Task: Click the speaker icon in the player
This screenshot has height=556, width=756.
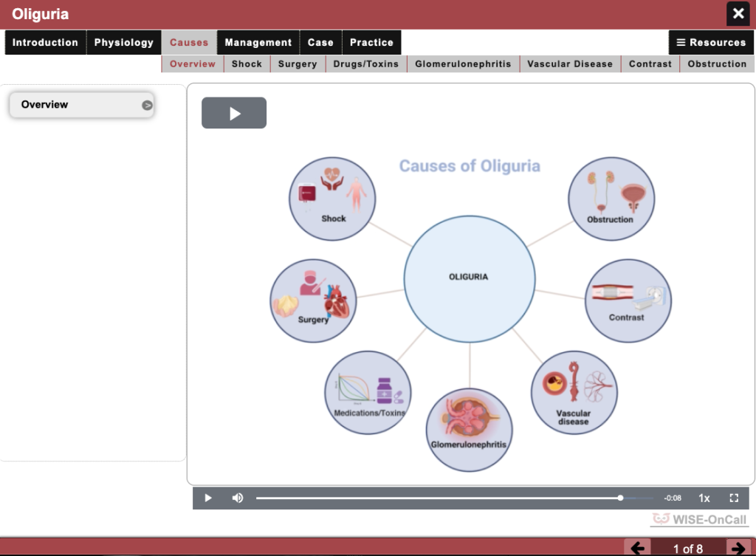Action: 237,498
